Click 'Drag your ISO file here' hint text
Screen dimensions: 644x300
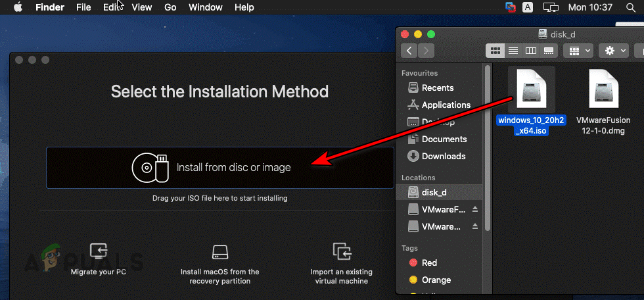[x=219, y=198]
